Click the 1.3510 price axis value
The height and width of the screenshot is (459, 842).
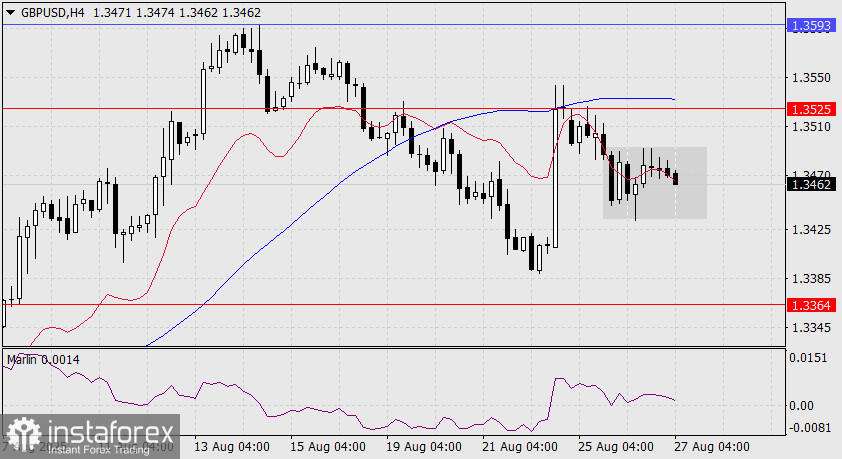click(x=811, y=127)
